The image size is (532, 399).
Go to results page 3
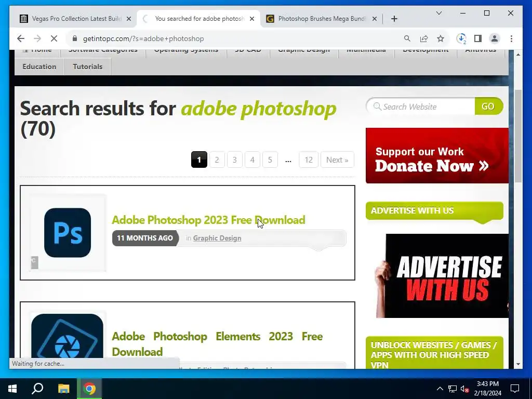234,159
